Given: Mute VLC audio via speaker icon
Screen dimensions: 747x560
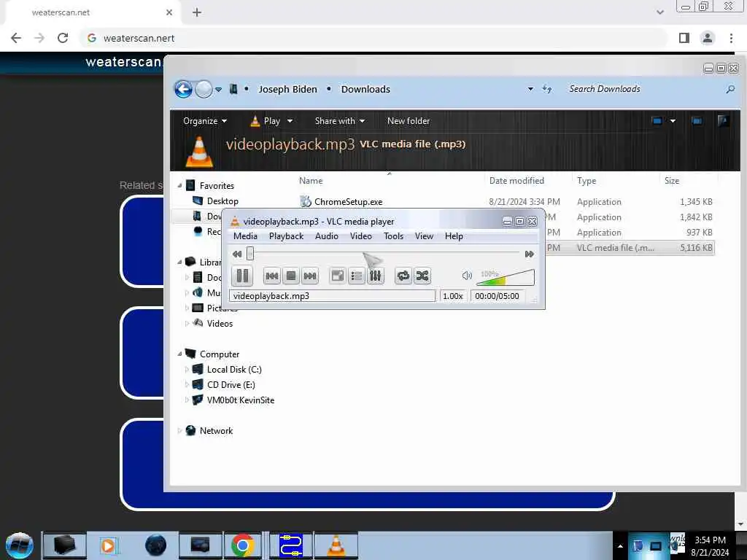Looking at the screenshot, I should click(x=467, y=275).
